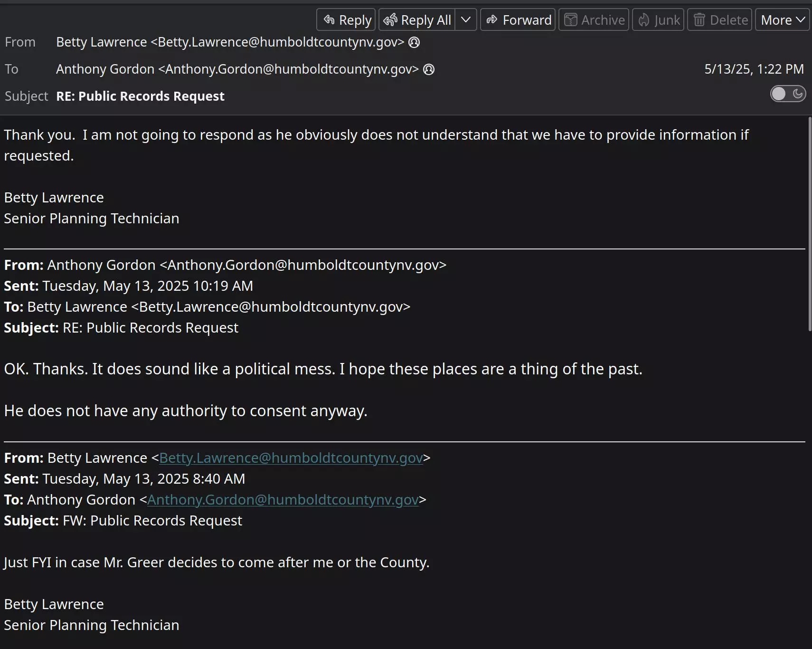Click the Reply button
This screenshot has height=649, width=812.
click(x=346, y=20)
